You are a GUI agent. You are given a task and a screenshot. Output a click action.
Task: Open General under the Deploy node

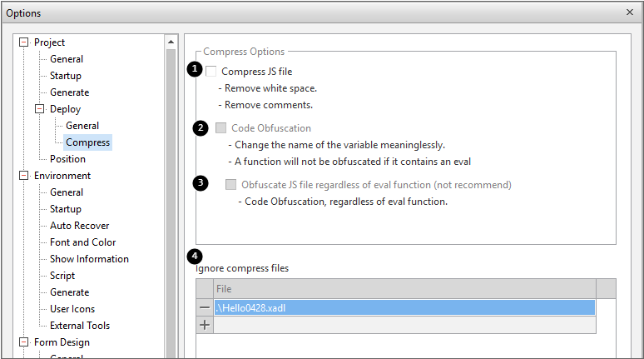click(x=82, y=126)
